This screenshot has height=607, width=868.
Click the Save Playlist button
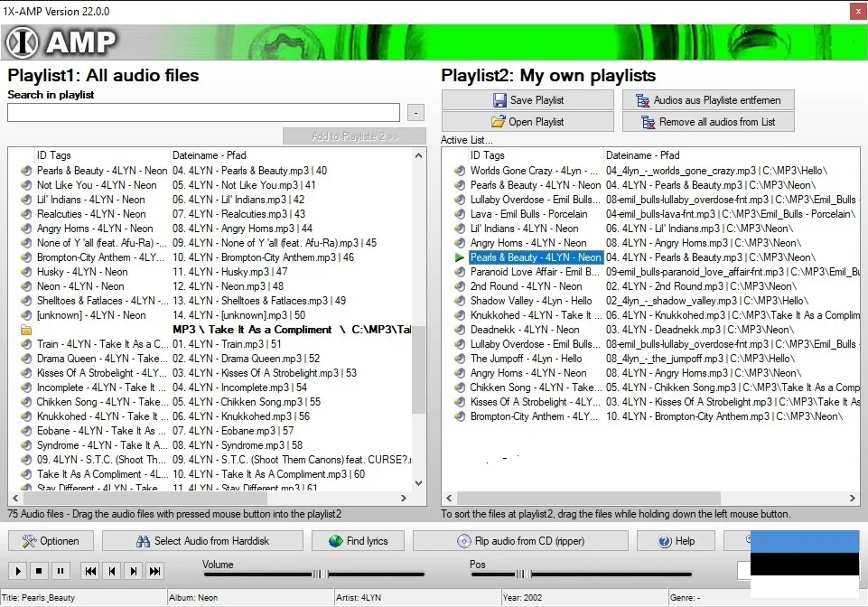[527, 100]
